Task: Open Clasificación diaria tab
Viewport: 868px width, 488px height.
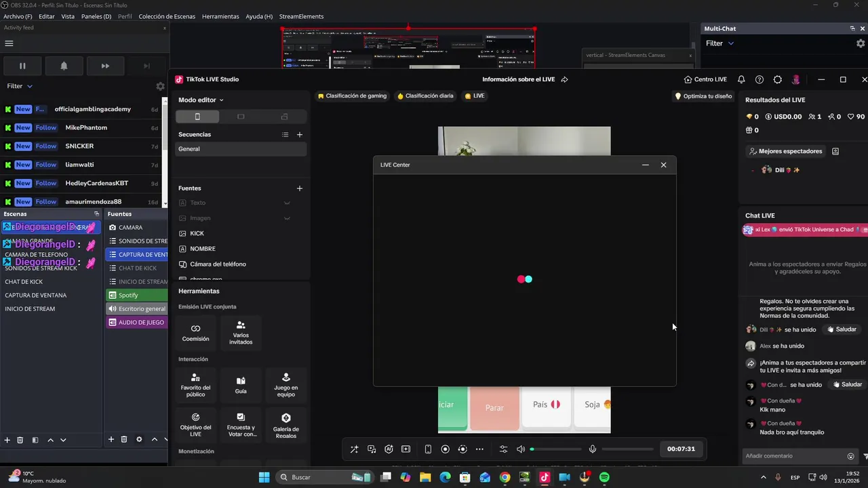Action: [x=425, y=96]
